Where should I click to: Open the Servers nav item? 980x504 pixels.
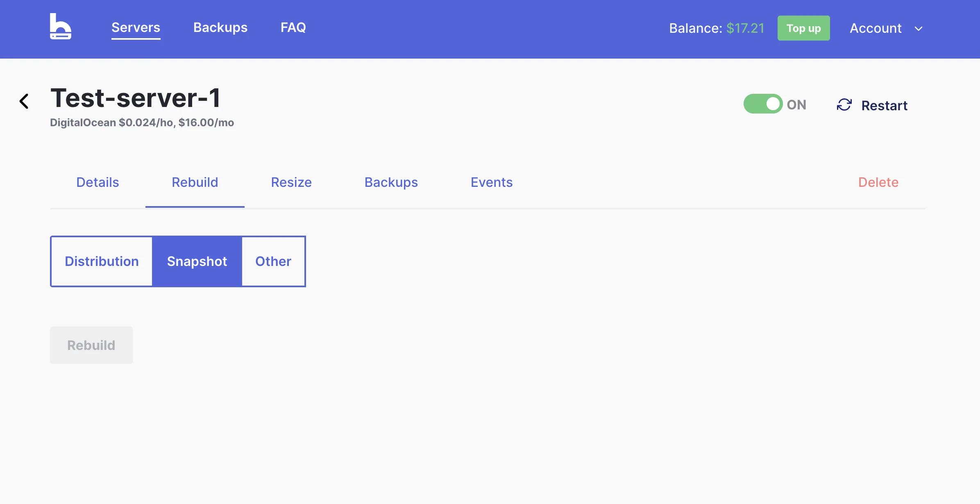pos(136,27)
